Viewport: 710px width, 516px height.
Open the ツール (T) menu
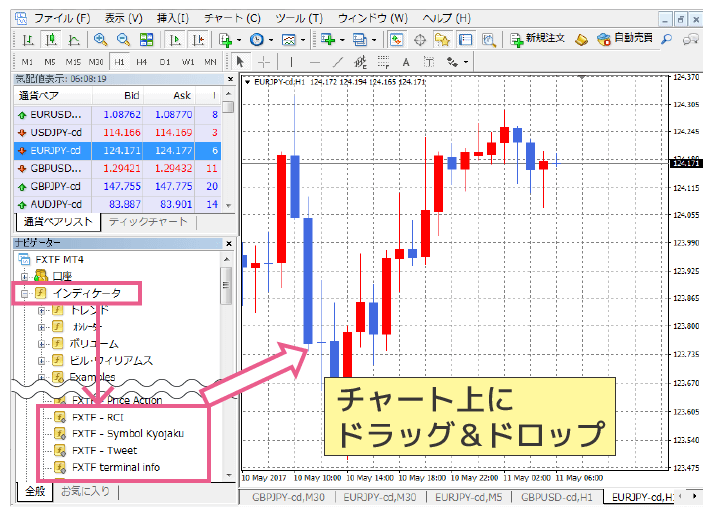(x=299, y=18)
